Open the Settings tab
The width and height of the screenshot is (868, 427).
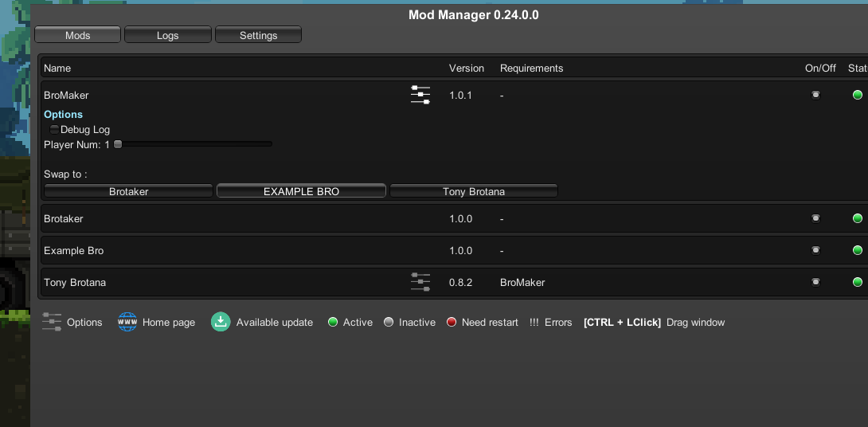coord(258,35)
